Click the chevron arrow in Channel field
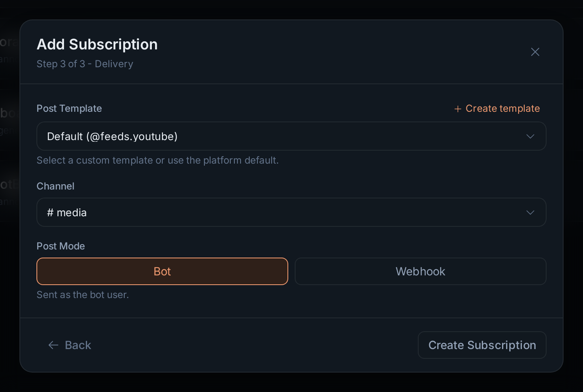 (x=530, y=213)
